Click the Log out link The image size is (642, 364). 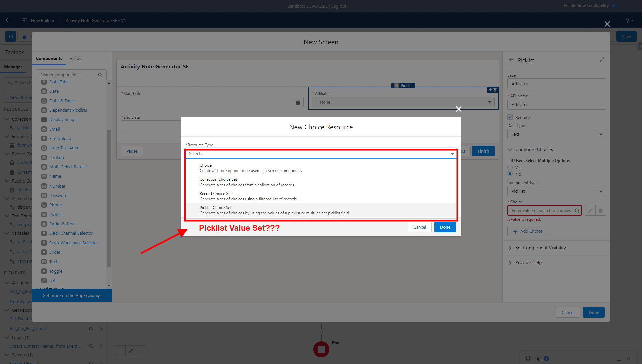(x=338, y=6)
